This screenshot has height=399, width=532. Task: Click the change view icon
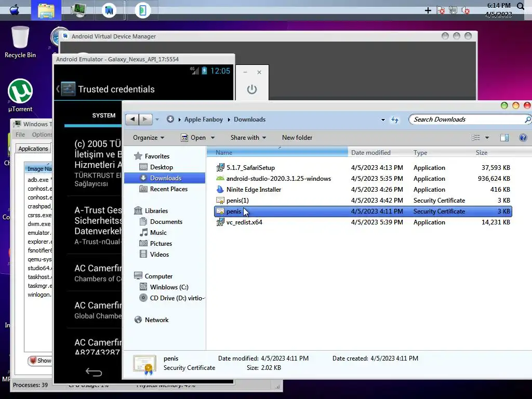click(x=476, y=137)
